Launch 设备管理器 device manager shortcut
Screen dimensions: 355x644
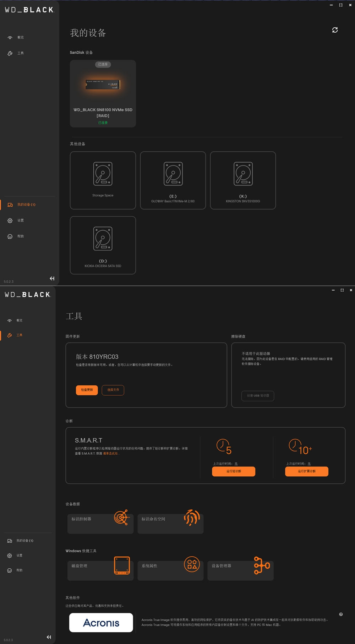[x=240, y=569]
